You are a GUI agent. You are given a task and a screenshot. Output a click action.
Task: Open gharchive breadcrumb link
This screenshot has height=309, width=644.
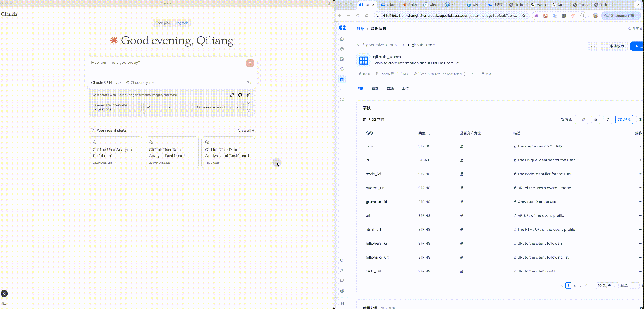click(x=375, y=45)
